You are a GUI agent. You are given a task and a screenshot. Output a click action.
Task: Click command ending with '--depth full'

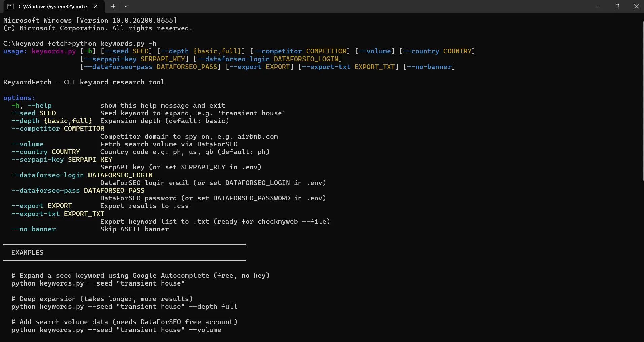point(124,307)
